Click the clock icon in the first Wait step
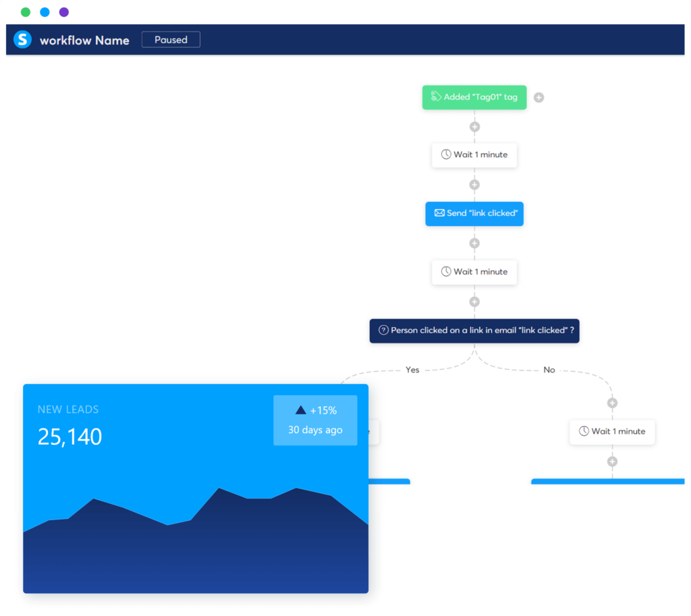The image size is (691, 616). (x=445, y=155)
